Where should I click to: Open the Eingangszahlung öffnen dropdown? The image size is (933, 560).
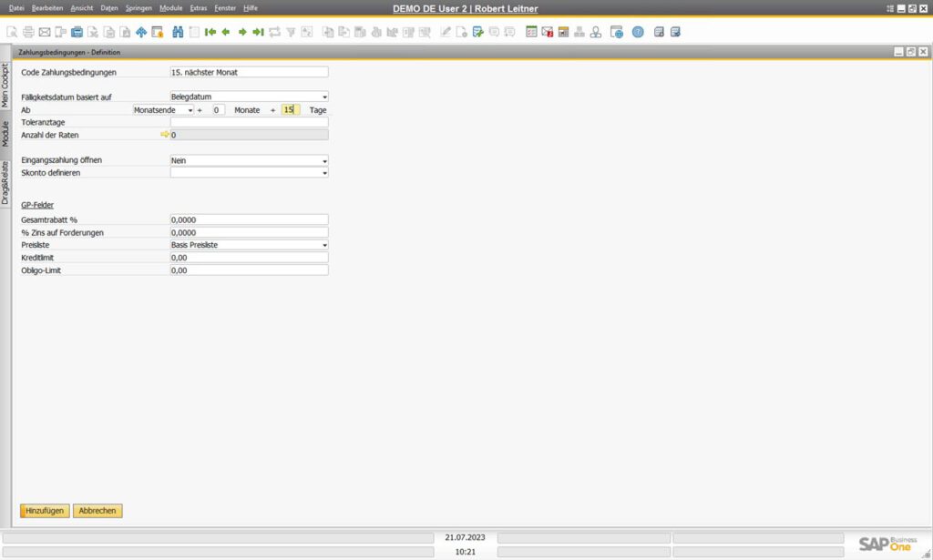coord(324,160)
